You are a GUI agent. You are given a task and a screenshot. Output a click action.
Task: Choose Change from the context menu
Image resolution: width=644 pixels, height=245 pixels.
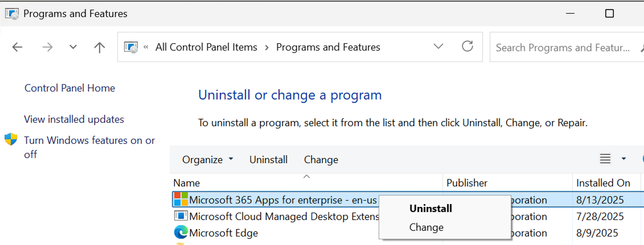click(426, 227)
